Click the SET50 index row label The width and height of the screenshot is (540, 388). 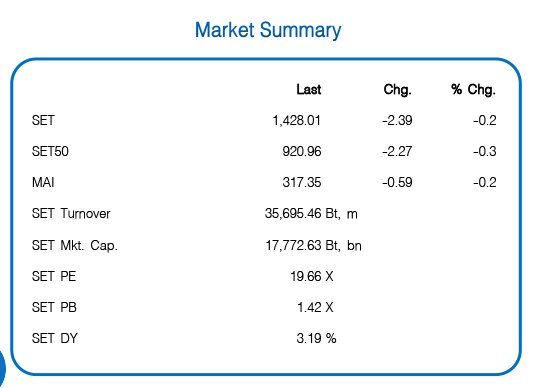pyautogui.click(x=50, y=151)
